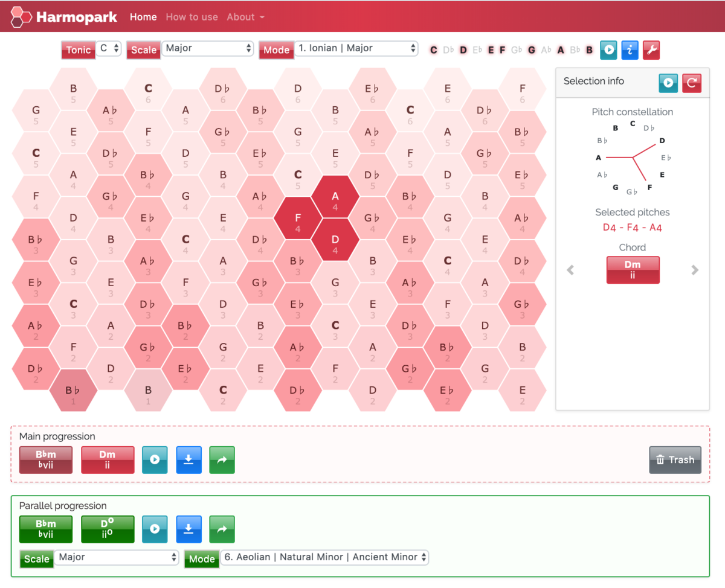Open the How to use page

coord(192,17)
